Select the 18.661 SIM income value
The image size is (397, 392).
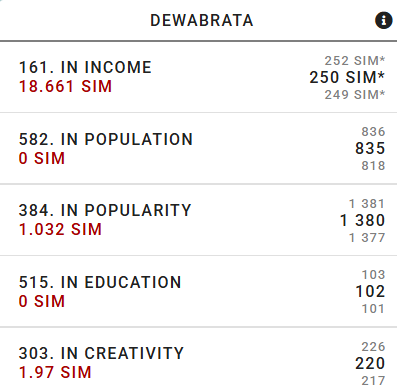click(x=65, y=87)
